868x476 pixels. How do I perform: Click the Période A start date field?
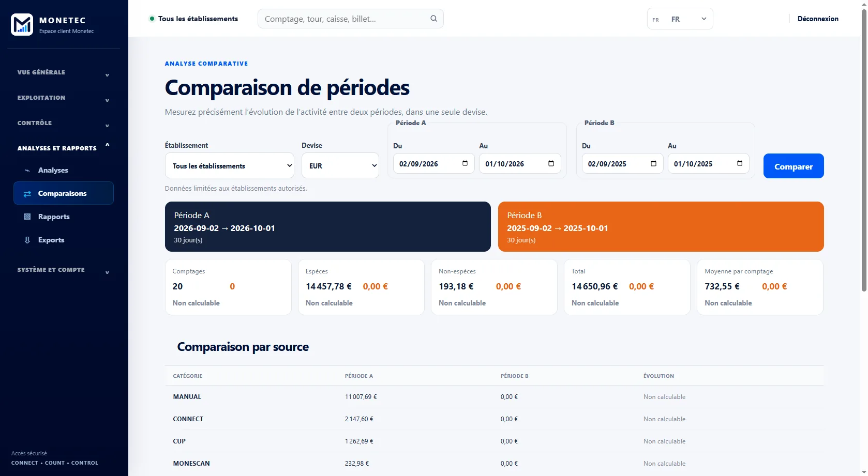(x=434, y=163)
